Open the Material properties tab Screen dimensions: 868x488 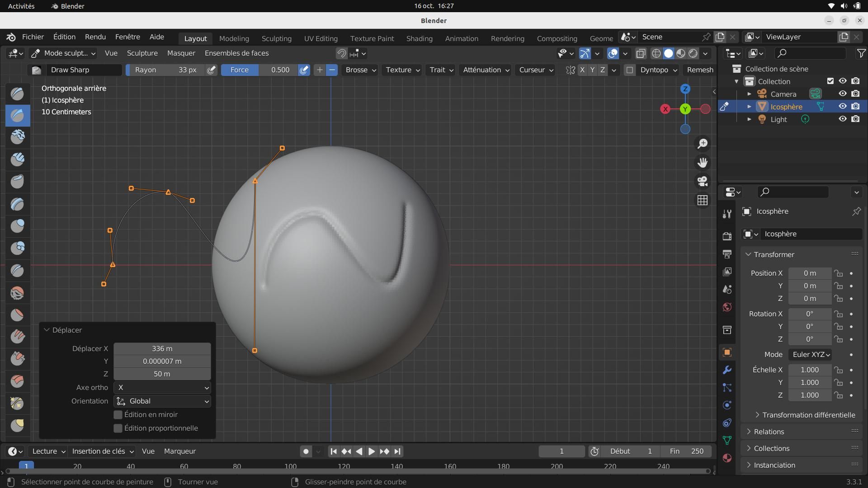click(x=727, y=458)
